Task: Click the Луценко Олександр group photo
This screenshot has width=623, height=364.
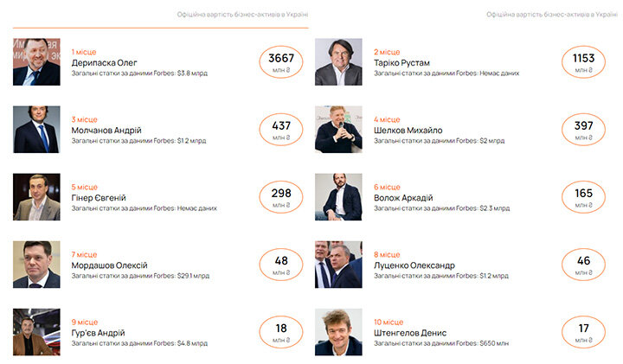Action: [338, 265]
